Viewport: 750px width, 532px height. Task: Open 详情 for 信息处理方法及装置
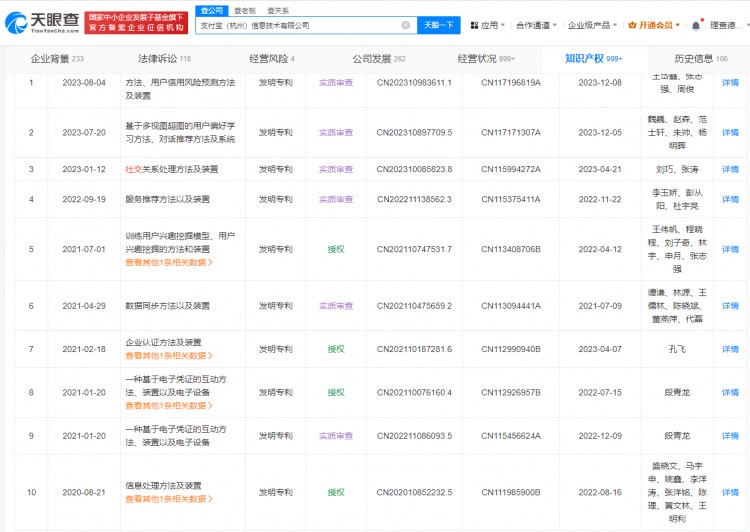[x=730, y=492]
